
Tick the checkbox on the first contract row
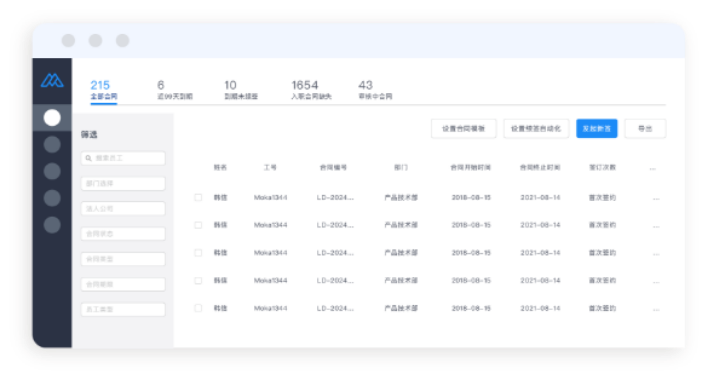pos(198,197)
